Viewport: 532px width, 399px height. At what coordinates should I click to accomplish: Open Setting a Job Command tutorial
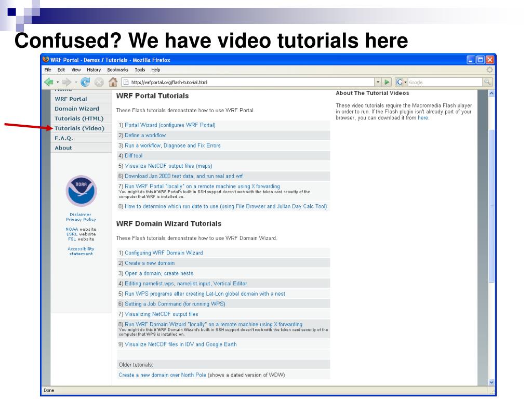[x=175, y=303]
